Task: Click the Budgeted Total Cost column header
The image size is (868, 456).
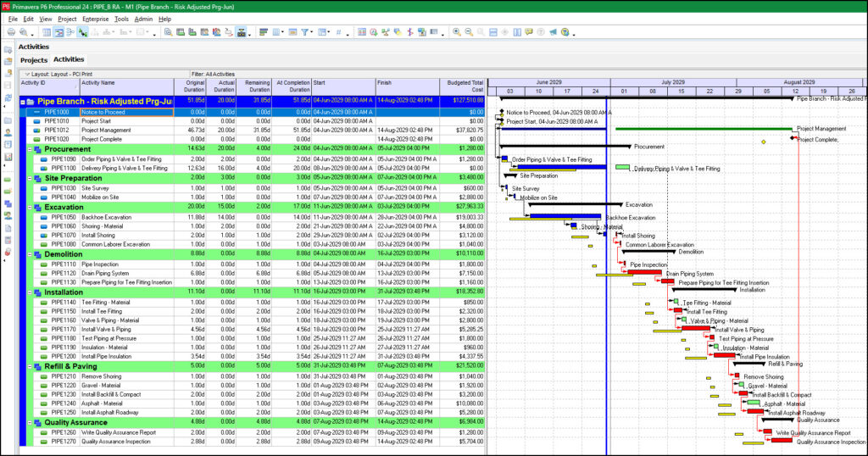Action: coord(462,86)
